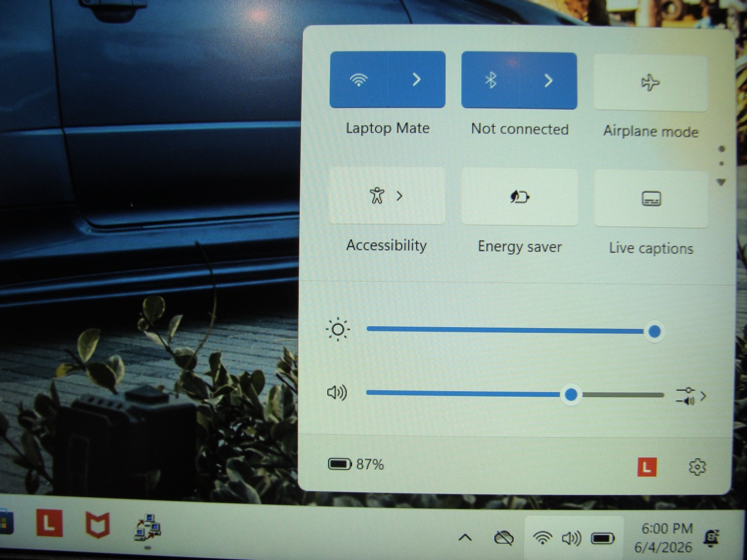Toggle Bluetooth off
The height and width of the screenshot is (560, 747).
(490, 81)
